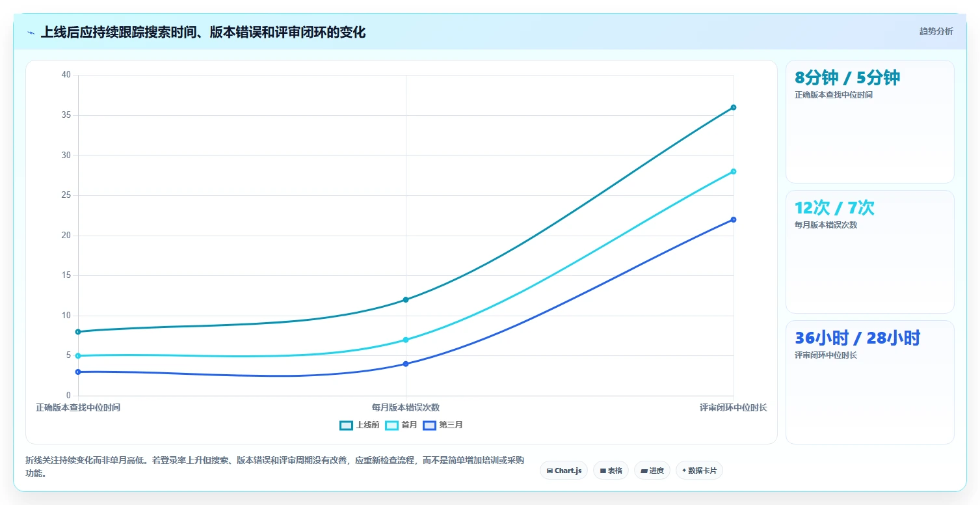
Task: Click the slide title 上线后应持续跟踪
Action: [x=203, y=33]
